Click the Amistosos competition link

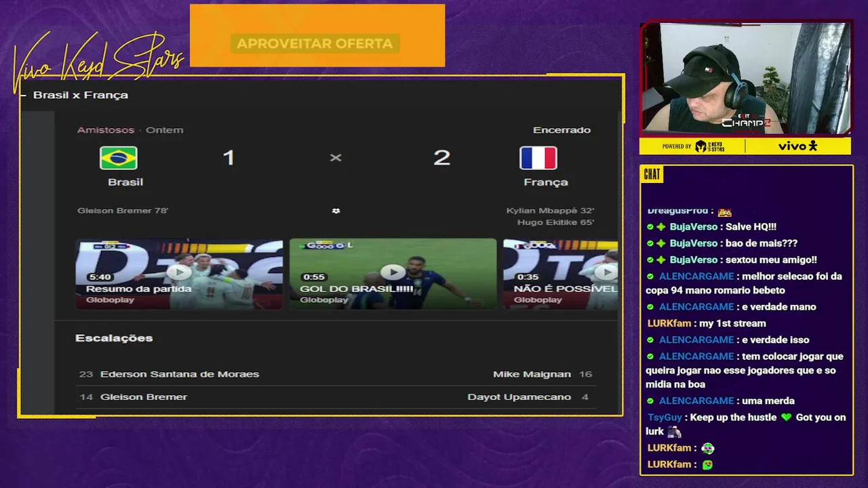[106, 130]
